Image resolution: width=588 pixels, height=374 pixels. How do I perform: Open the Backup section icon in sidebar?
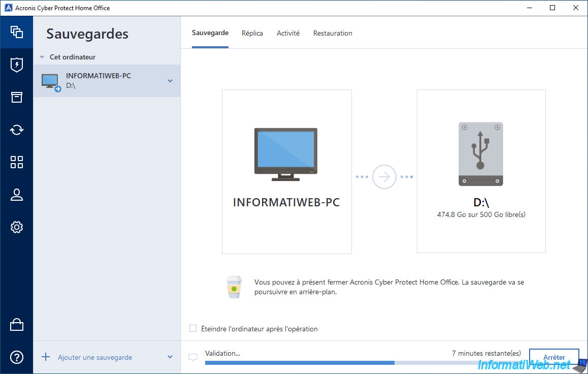[x=16, y=32]
